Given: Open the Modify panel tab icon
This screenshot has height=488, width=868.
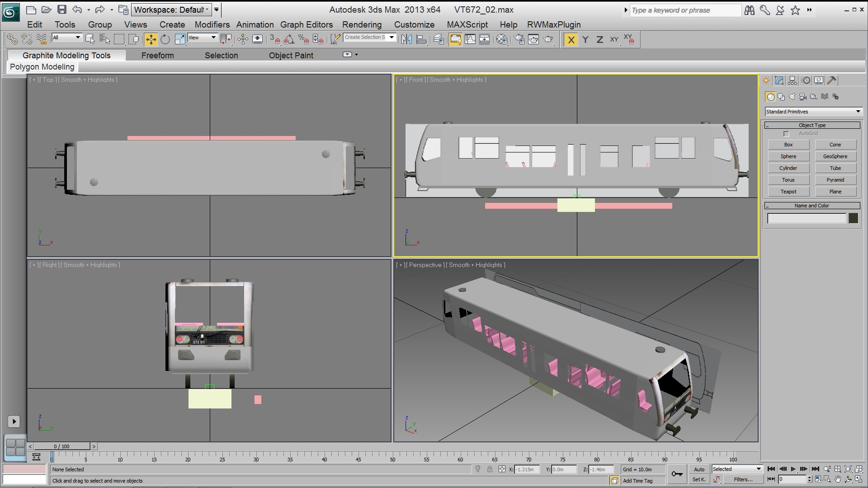Looking at the screenshot, I should pyautogui.click(x=779, y=80).
